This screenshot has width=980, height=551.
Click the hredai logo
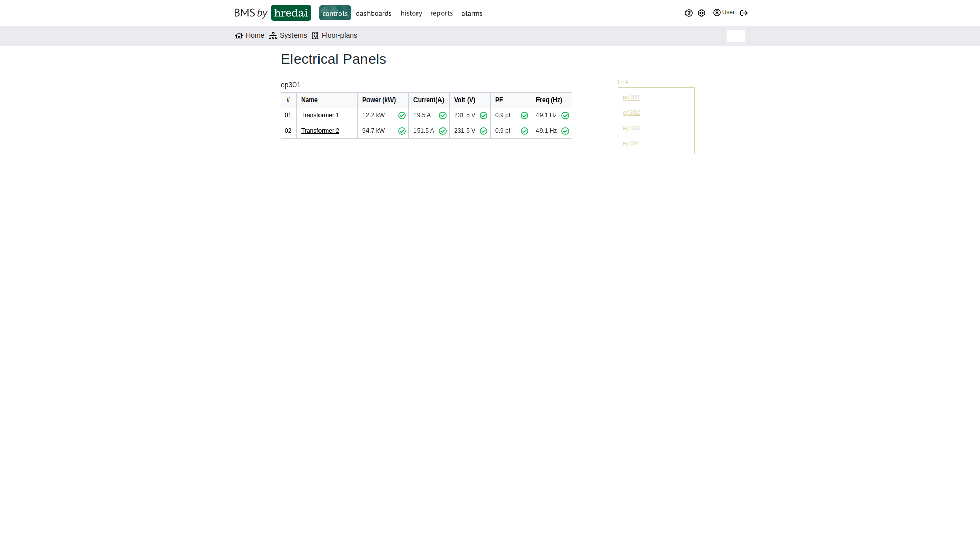(291, 13)
